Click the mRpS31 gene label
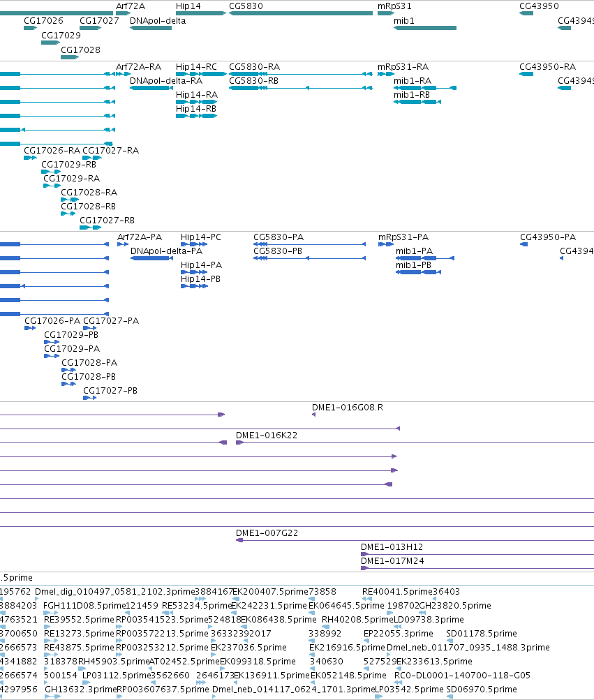The image size is (594, 700). tap(395, 6)
